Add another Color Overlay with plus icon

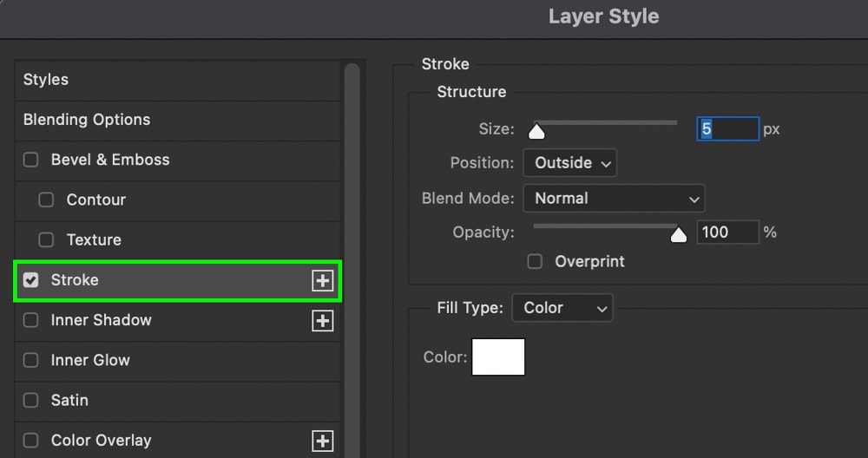[x=322, y=441]
